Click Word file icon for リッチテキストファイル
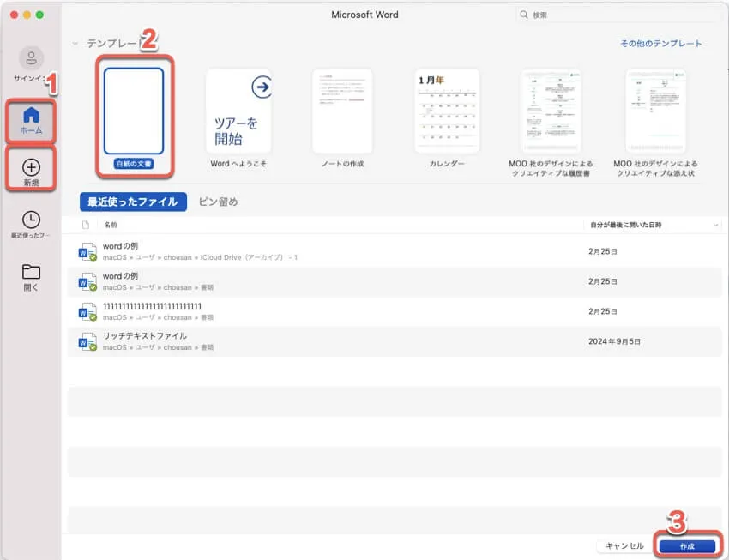729x560 pixels. 87,341
